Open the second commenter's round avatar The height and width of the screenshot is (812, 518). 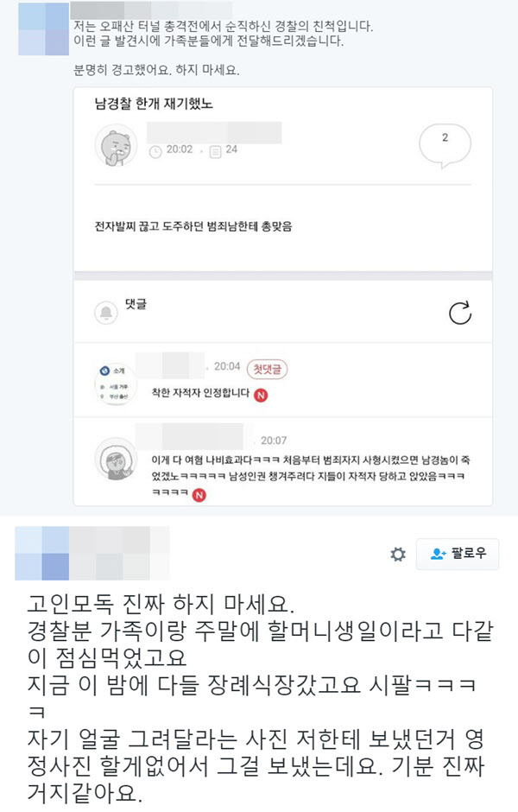point(116,460)
